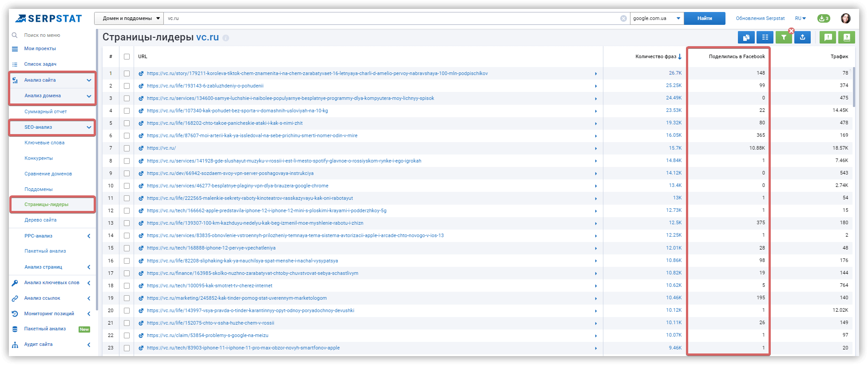The image size is (868, 365).
Task: Open the green downloads badge showing 3
Action: coord(824,18)
